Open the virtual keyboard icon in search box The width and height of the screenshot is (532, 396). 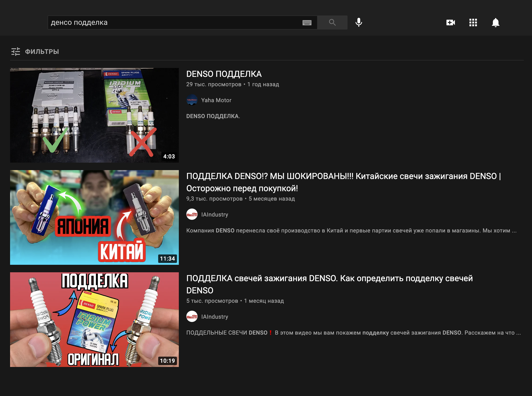(x=307, y=23)
